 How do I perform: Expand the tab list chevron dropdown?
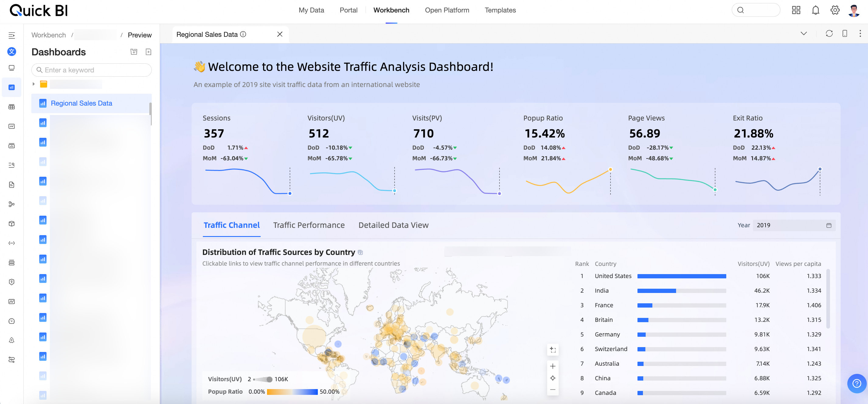tap(803, 33)
